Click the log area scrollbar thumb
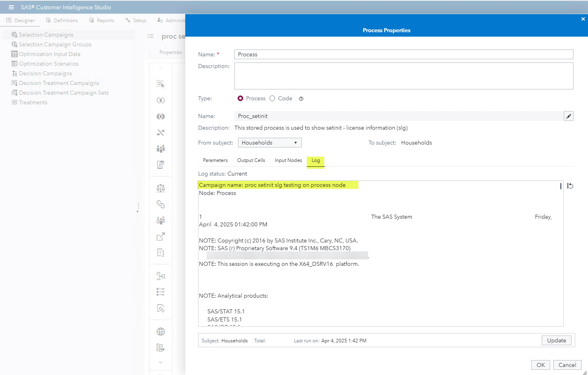This screenshot has width=588, height=375. pyautogui.click(x=561, y=186)
